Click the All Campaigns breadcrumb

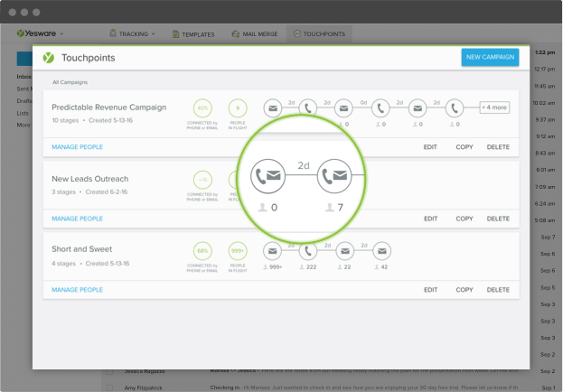point(70,82)
